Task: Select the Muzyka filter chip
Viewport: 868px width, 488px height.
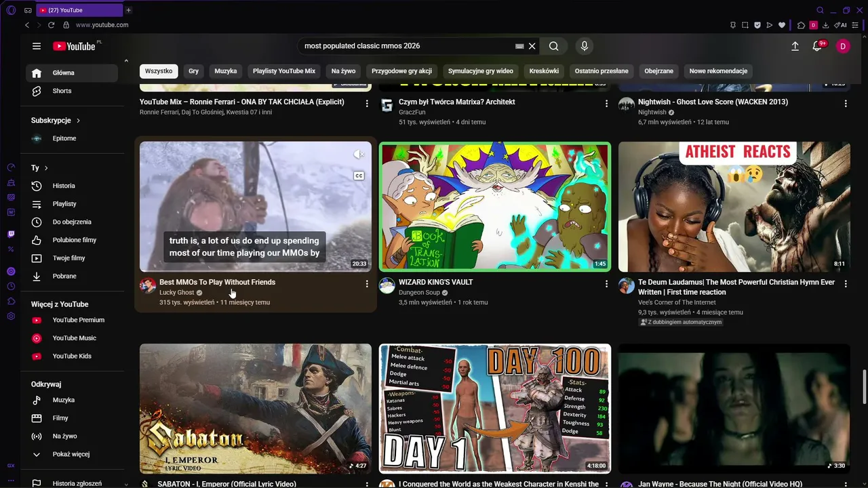Action: tap(226, 71)
